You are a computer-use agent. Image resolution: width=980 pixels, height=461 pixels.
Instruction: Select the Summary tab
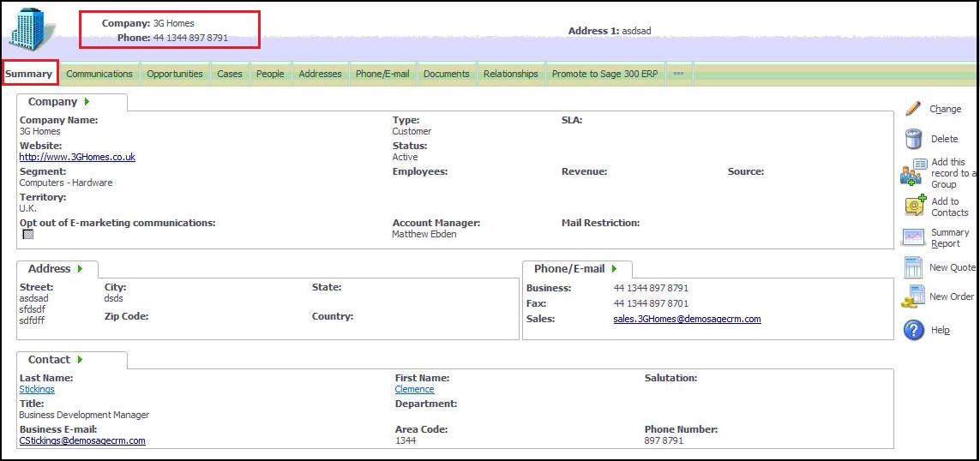click(x=29, y=74)
